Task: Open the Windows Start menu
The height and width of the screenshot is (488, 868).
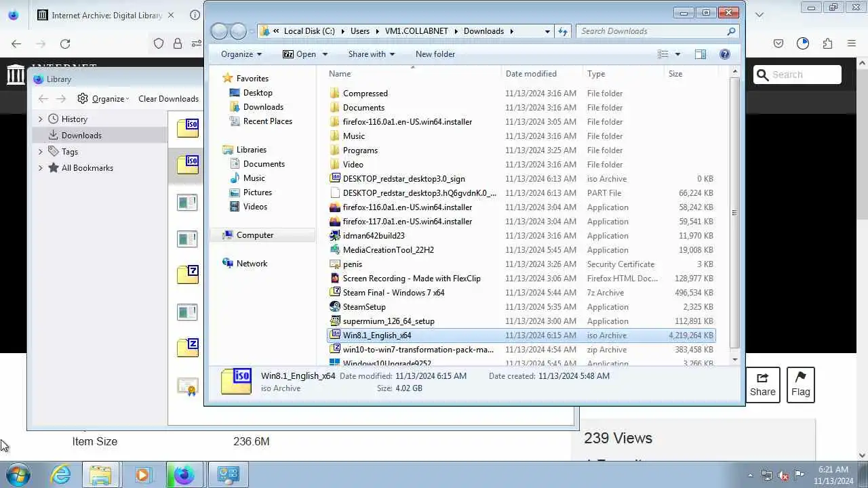Action: 18,474
